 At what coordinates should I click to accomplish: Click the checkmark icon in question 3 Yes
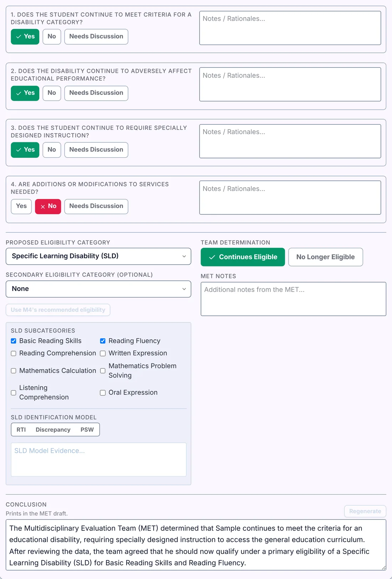[x=19, y=150]
